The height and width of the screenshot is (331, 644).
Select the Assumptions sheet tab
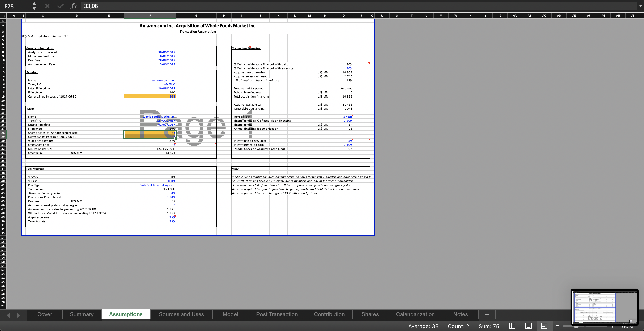tap(126, 314)
